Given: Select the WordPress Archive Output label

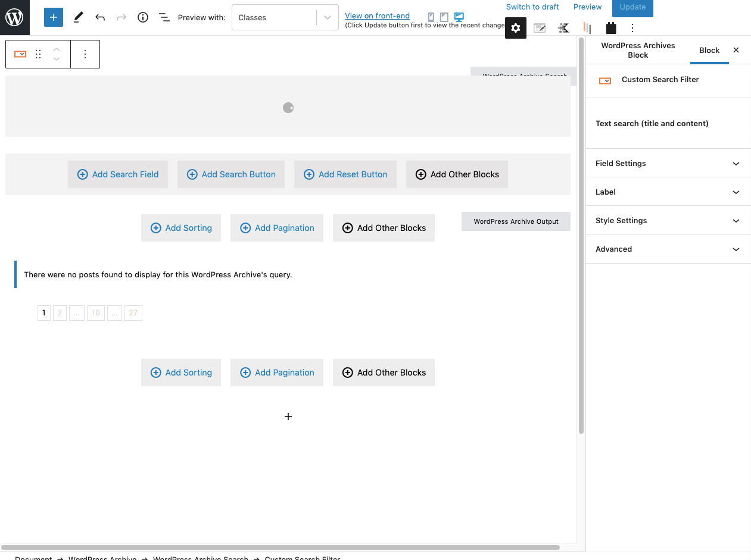Looking at the screenshot, I should click(x=516, y=221).
